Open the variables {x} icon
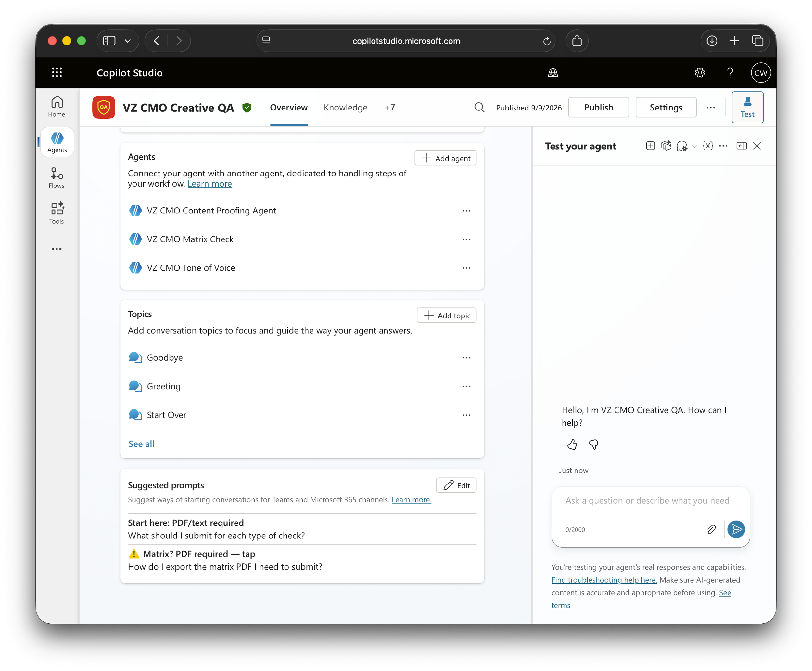This screenshot has height=671, width=812. 708,146
